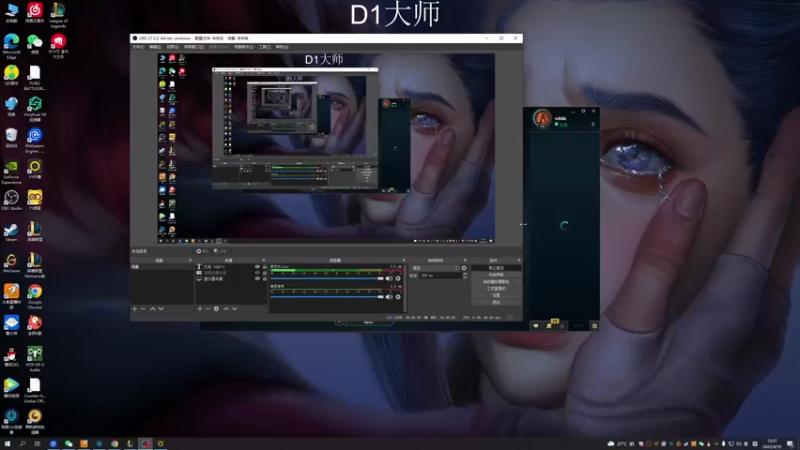Toggle lock on text source
The height and width of the screenshot is (450, 800).
tap(264, 267)
